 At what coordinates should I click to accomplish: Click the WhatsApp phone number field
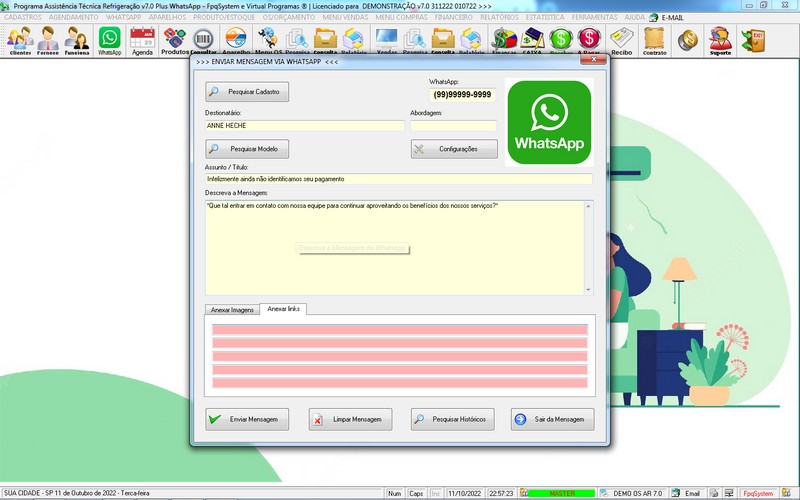click(462, 94)
